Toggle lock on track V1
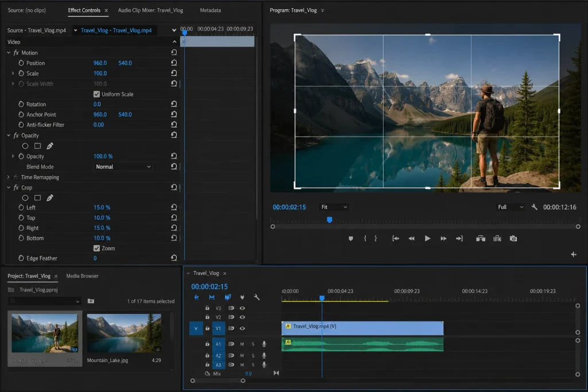 coord(207,328)
